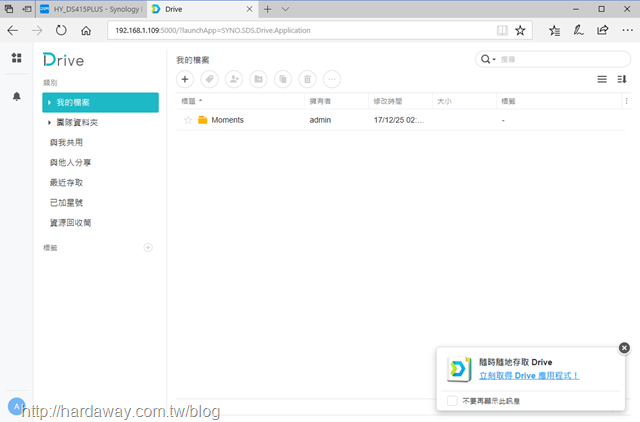
Task: Click the trash delete toolbar icon
Action: 307,79
